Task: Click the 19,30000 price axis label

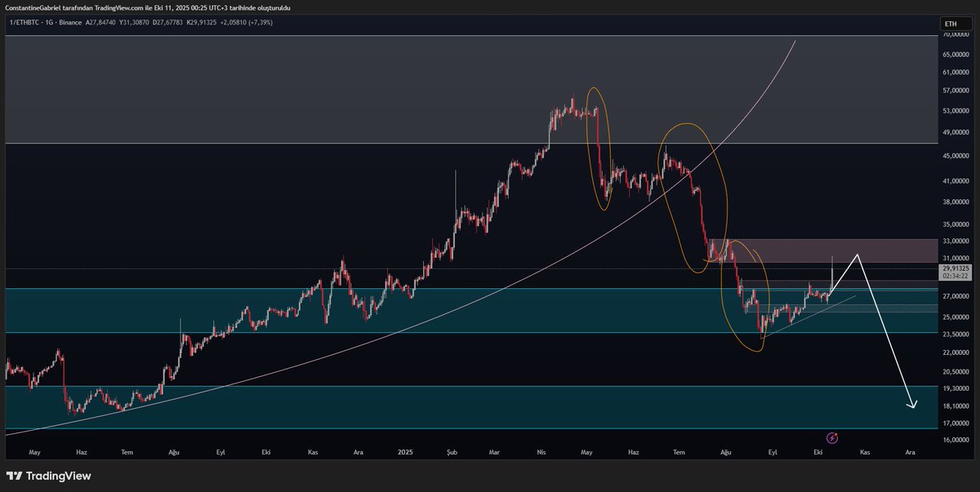Action: point(955,388)
